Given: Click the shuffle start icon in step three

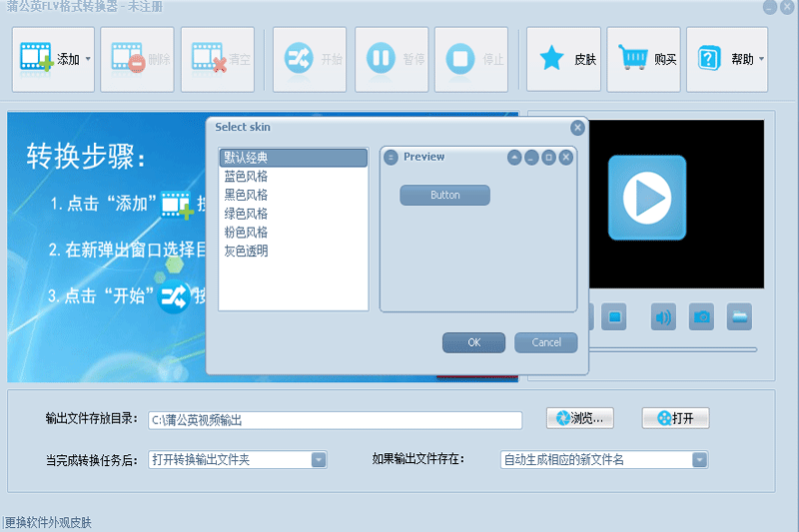Looking at the screenshot, I should pyautogui.click(x=173, y=296).
